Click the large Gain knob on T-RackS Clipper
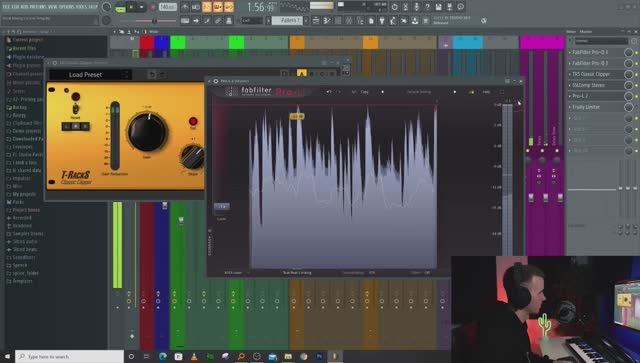This screenshot has width=640, height=363. 147,132
